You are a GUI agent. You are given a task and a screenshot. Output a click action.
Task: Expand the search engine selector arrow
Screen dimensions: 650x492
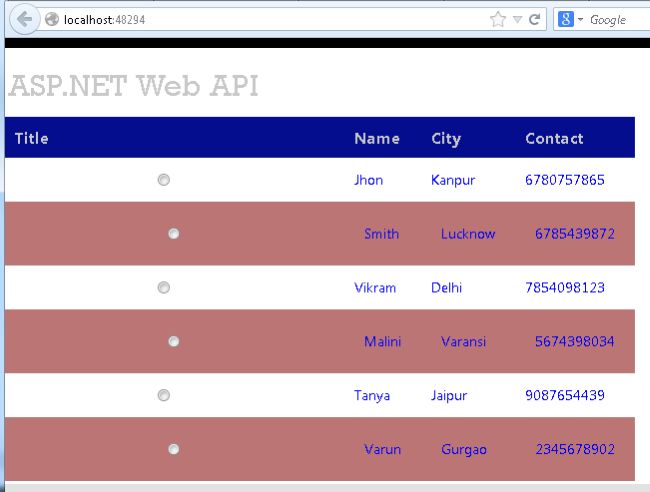coord(580,19)
